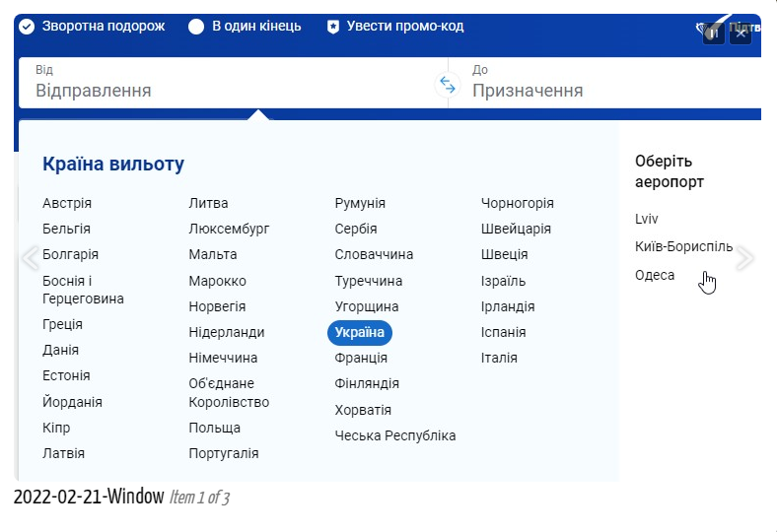Choose Київ-Бориспіль airport
The width and height of the screenshot is (777, 532).
point(684,246)
